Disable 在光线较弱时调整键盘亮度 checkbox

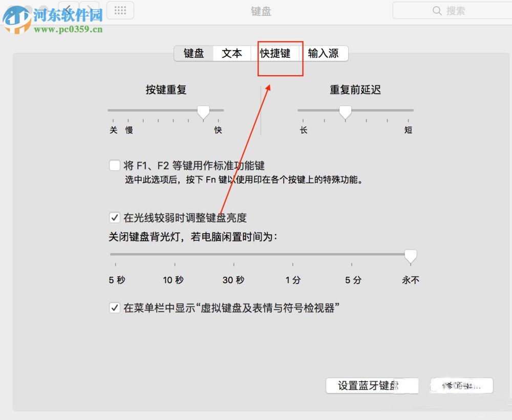(x=115, y=217)
